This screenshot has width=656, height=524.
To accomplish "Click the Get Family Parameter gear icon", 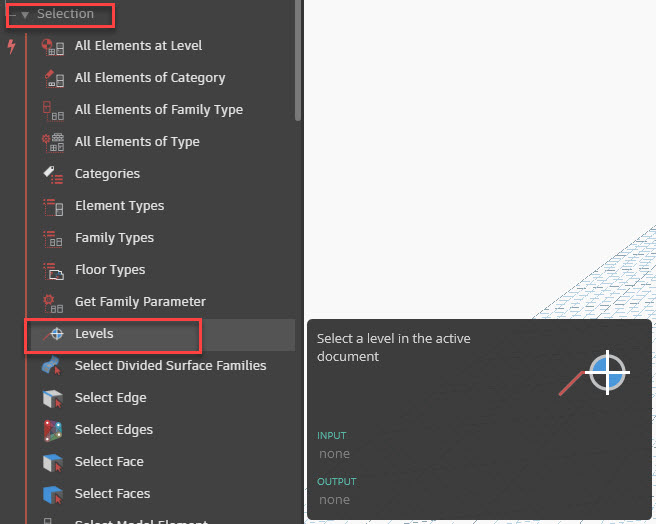I will (x=53, y=303).
